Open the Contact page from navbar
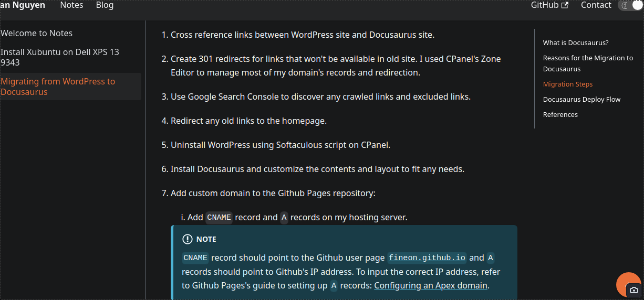This screenshot has height=300, width=644. pyautogui.click(x=596, y=5)
